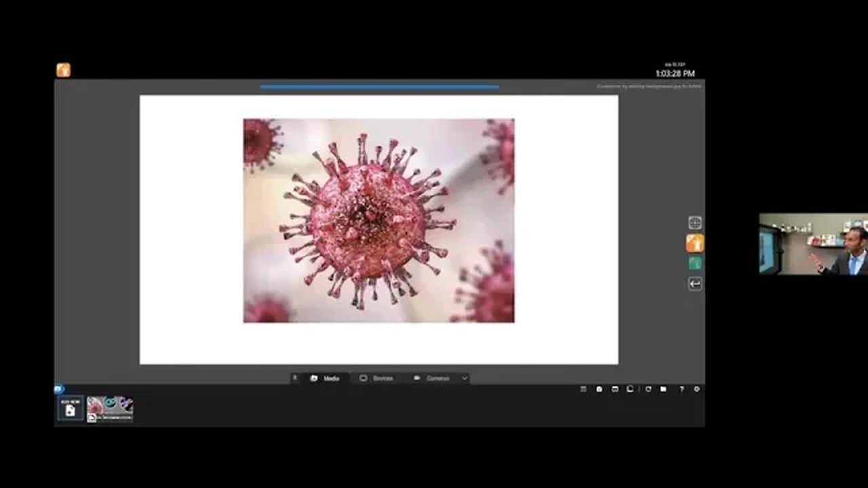Click the pin icon left of Media tab
The height and width of the screenshot is (488, 868).
tap(294, 378)
